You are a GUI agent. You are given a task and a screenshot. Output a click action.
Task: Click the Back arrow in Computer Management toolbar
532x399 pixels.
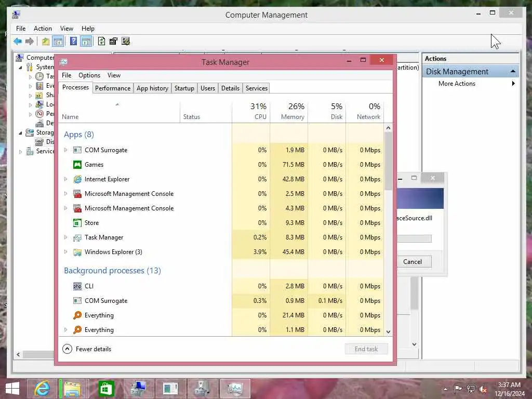pos(18,42)
